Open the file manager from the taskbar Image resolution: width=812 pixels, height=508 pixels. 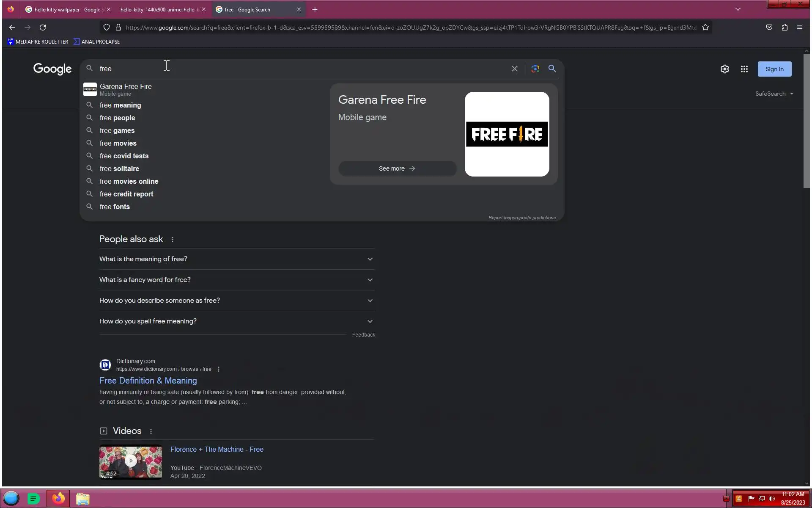tap(82, 499)
